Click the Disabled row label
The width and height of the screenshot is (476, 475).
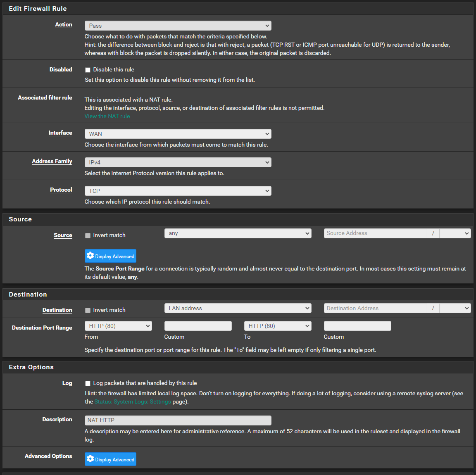(61, 69)
